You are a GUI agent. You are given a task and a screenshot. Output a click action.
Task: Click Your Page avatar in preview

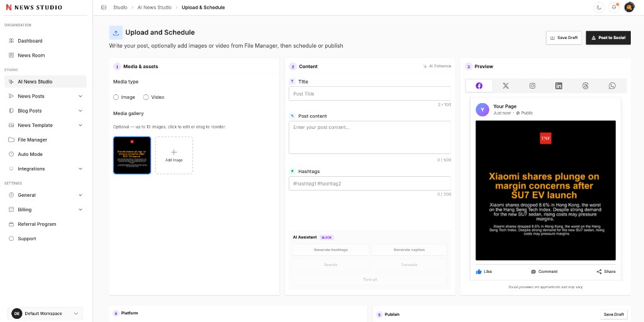(x=482, y=109)
